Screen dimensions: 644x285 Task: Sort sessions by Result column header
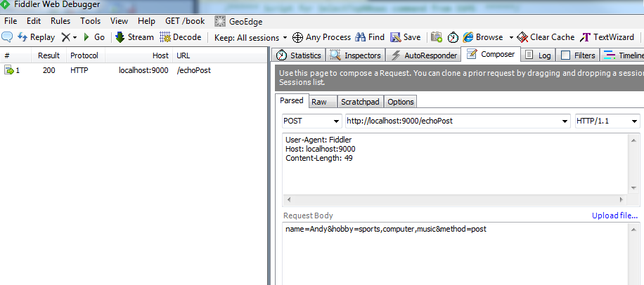(x=50, y=55)
